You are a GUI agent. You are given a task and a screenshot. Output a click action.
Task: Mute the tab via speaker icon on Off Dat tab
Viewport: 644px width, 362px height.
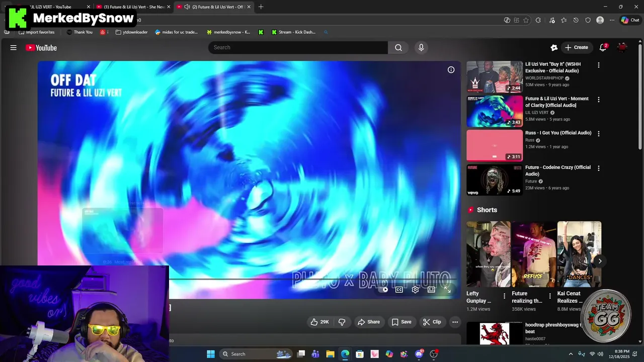187,7
